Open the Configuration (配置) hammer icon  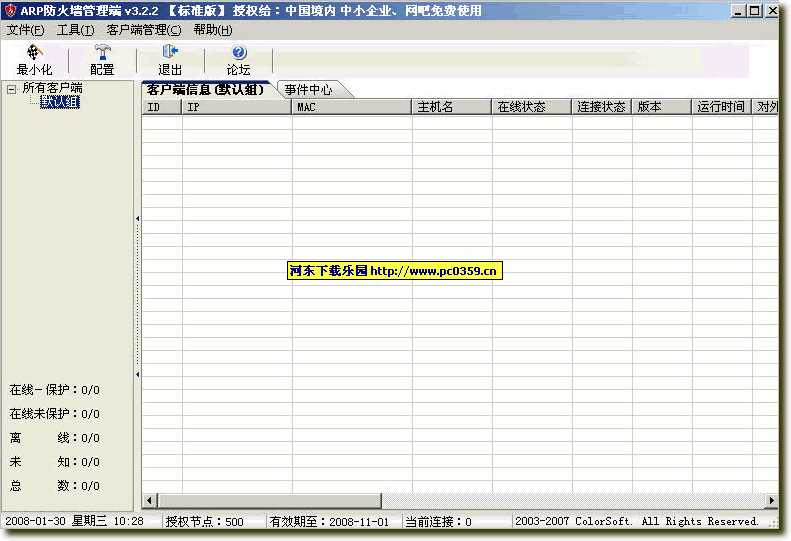(102, 52)
